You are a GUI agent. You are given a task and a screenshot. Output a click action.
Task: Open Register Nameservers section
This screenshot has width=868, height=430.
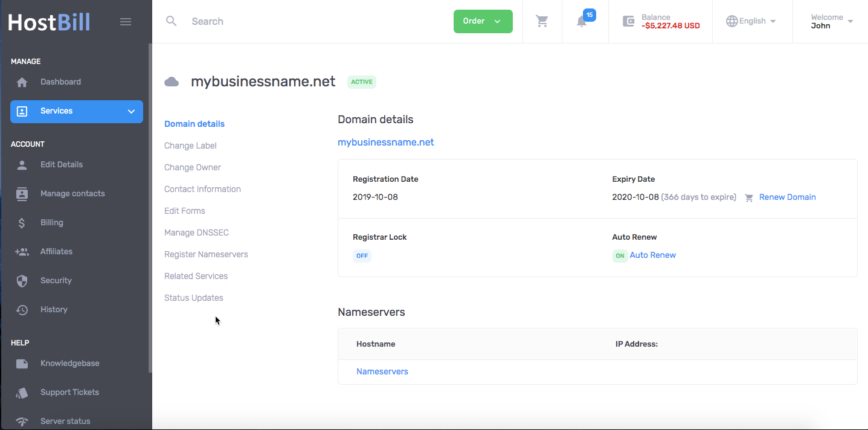(206, 254)
